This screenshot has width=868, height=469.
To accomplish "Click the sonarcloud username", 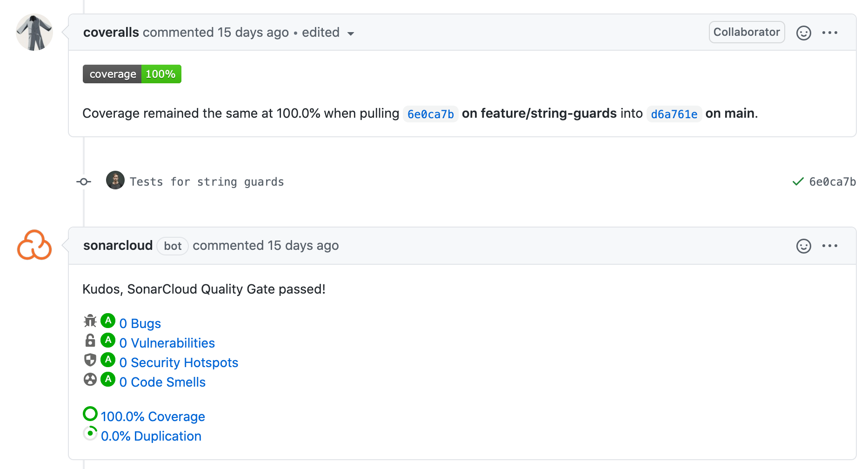I will (118, 246).
